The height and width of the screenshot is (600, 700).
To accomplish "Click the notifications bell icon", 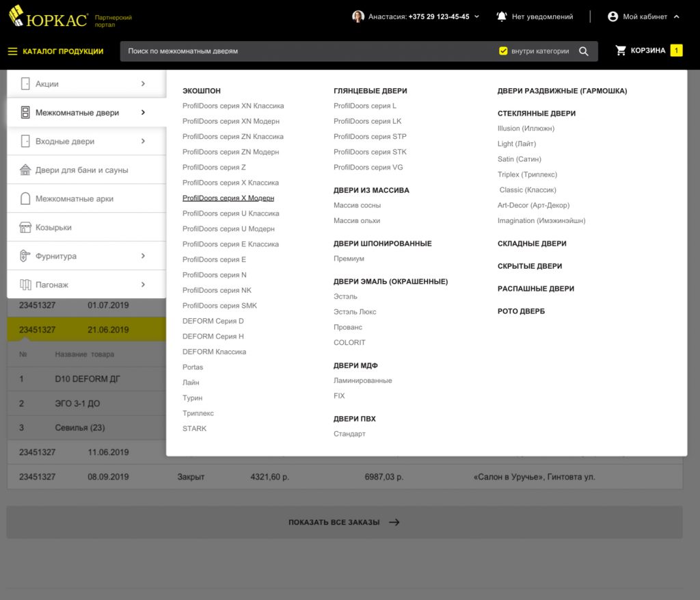I will (x=502, y=16).
